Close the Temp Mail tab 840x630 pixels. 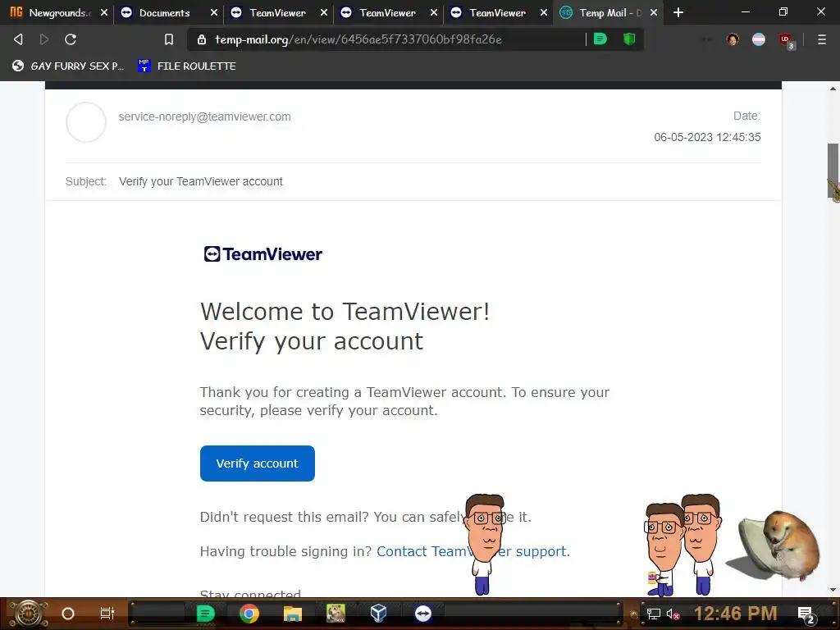pyautogui.click(x=654, y=12)
